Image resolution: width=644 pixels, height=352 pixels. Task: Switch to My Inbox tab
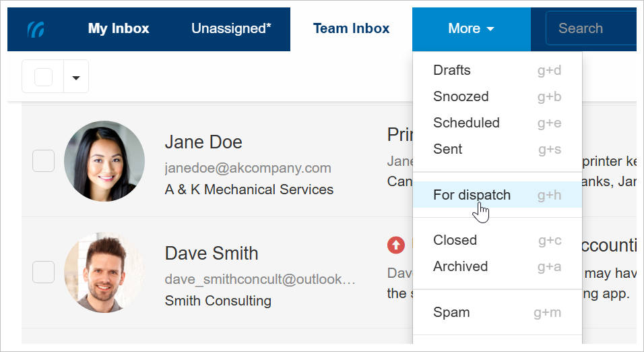tap(119, 29)
